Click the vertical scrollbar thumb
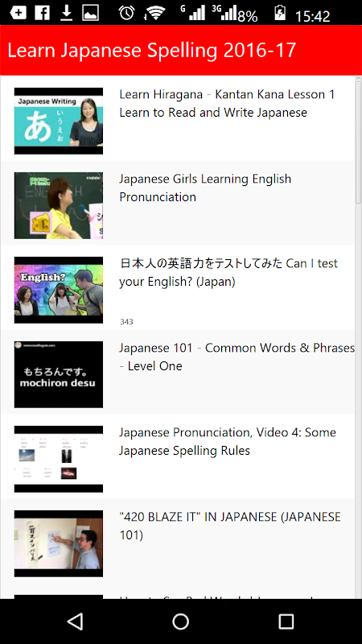 (x=358, y=142)
